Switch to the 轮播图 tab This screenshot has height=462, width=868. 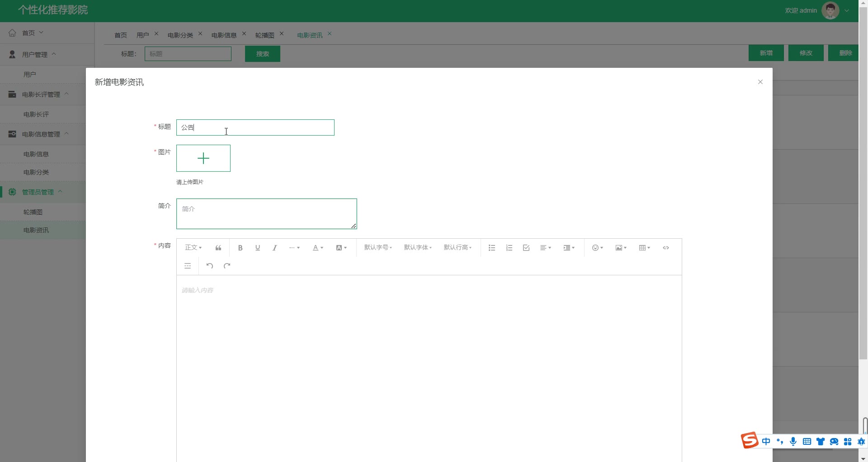point(265,35)
